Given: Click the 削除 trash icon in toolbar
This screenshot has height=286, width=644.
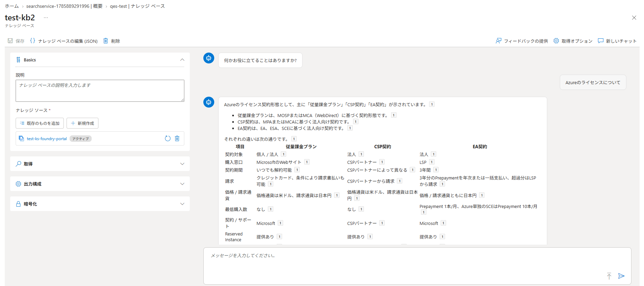Looking at the screenshot, I should coord(106,41).
